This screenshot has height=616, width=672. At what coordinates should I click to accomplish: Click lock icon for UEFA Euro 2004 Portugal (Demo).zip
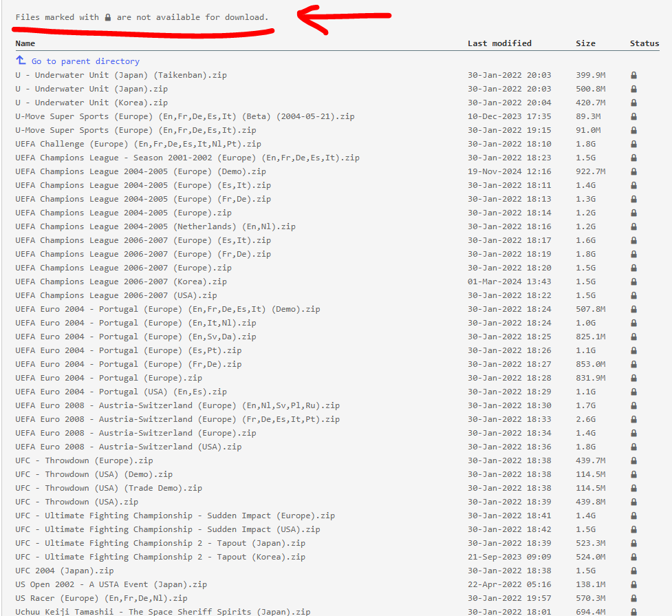633,309
